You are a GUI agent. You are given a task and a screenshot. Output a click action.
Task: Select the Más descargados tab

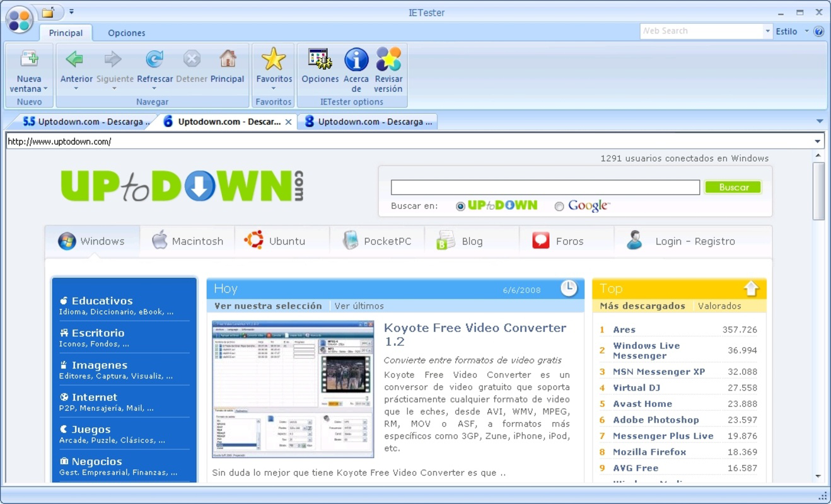pos(642,306)
